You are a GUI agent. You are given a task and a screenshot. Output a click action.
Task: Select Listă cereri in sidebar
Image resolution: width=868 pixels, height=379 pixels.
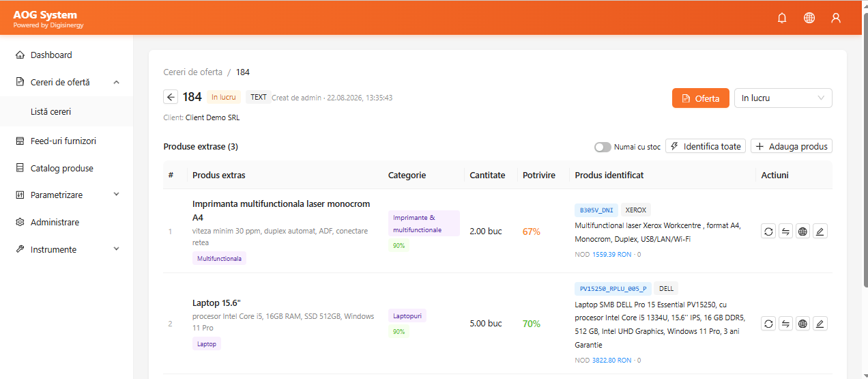pos(66,111)
